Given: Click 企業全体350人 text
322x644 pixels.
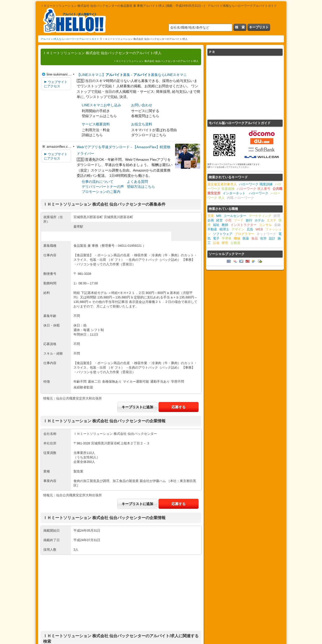Looking at the screenshot, I should click(84, 462).
